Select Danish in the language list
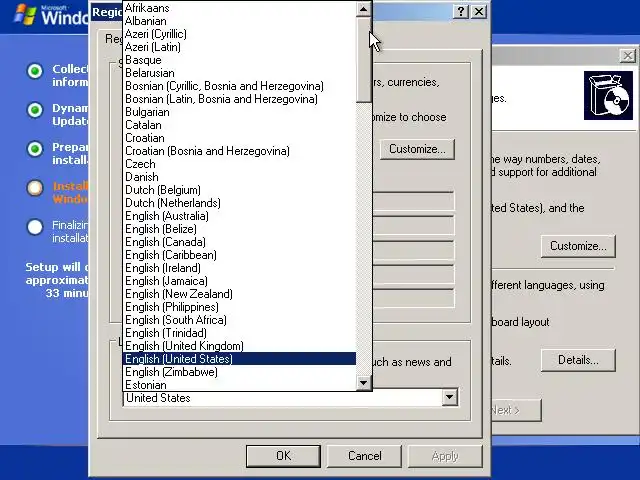This screenshot has height=480, width=640. point(239,177)
